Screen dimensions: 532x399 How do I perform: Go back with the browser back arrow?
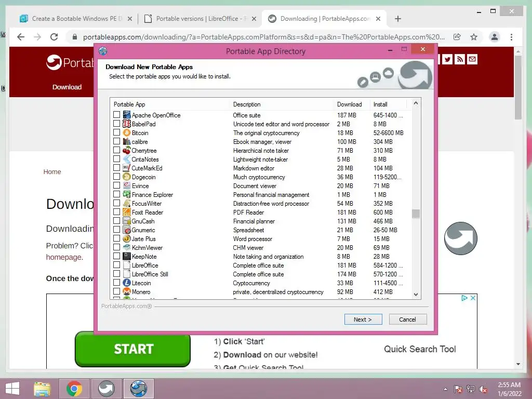coord(21,37)
